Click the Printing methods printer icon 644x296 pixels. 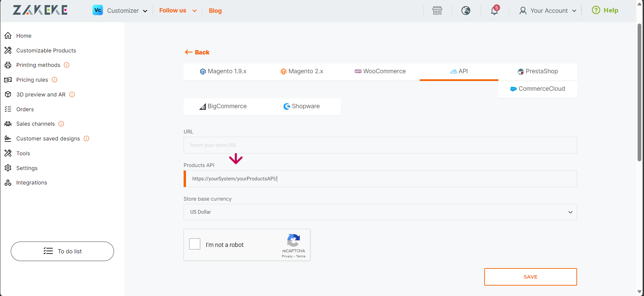click(8, 65)
